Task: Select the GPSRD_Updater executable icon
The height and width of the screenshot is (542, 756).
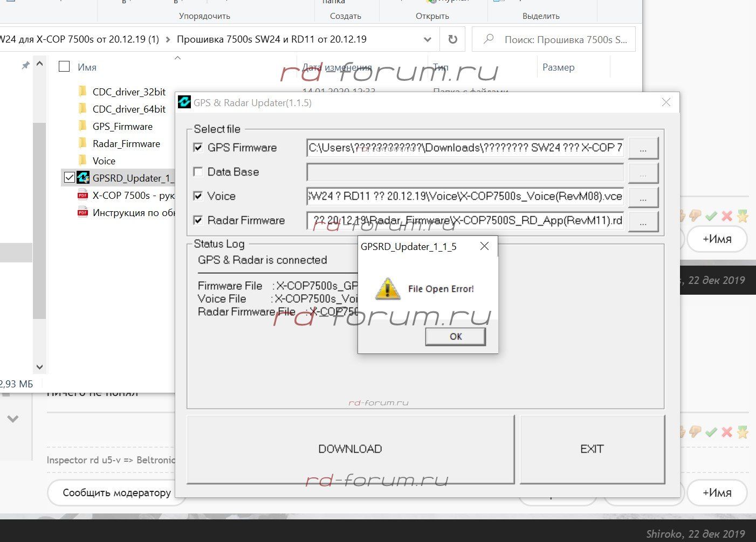Action: 83,178
